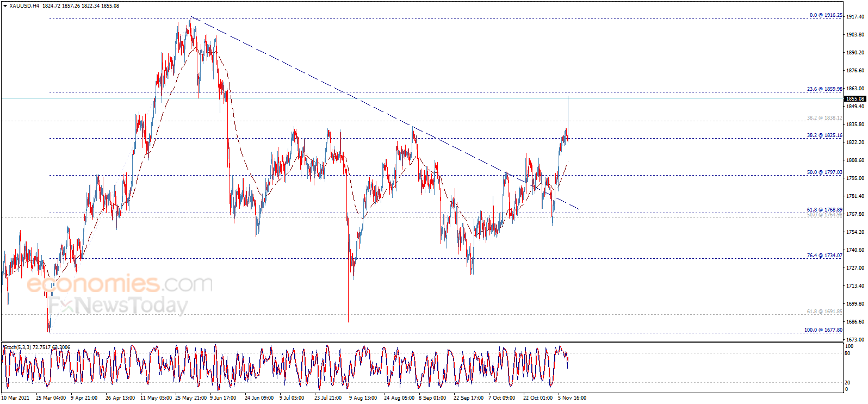868x404 pixels.
Task: Click the stochastic scale value 80
Action: (847, 353)
